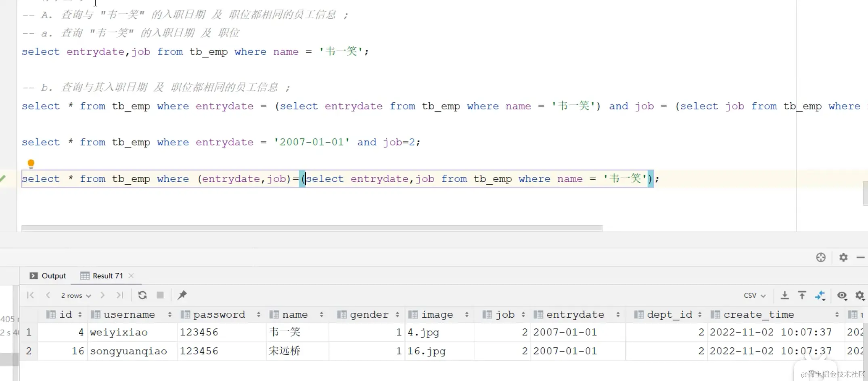Click the image column header
868x381 pixels.
pyautogui.click(x=439, y=314)
